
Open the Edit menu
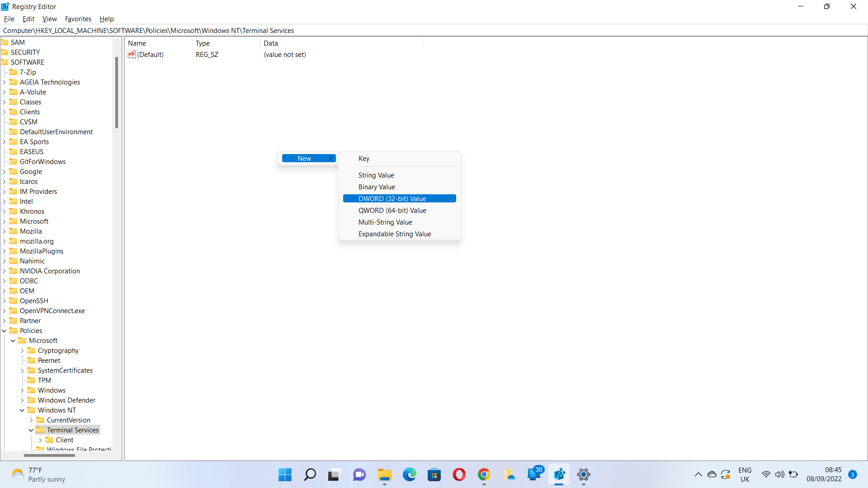[x=28, y=19]
